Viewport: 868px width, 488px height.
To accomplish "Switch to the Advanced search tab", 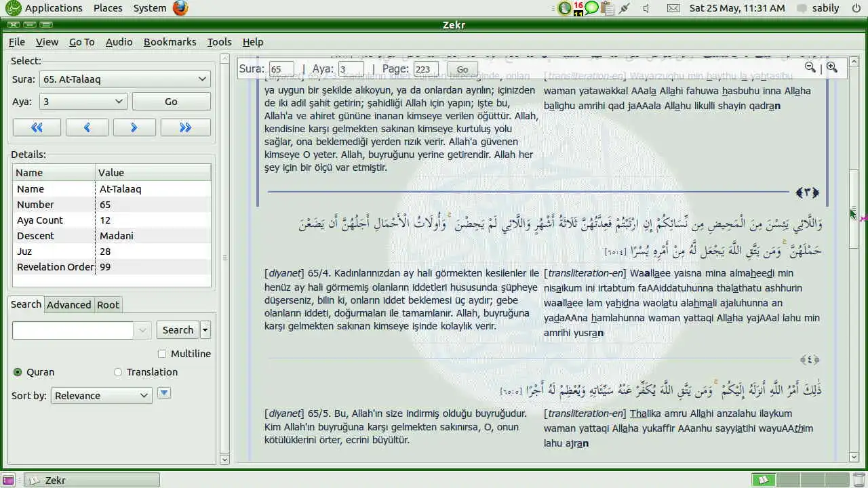I will tap(68, 305).
